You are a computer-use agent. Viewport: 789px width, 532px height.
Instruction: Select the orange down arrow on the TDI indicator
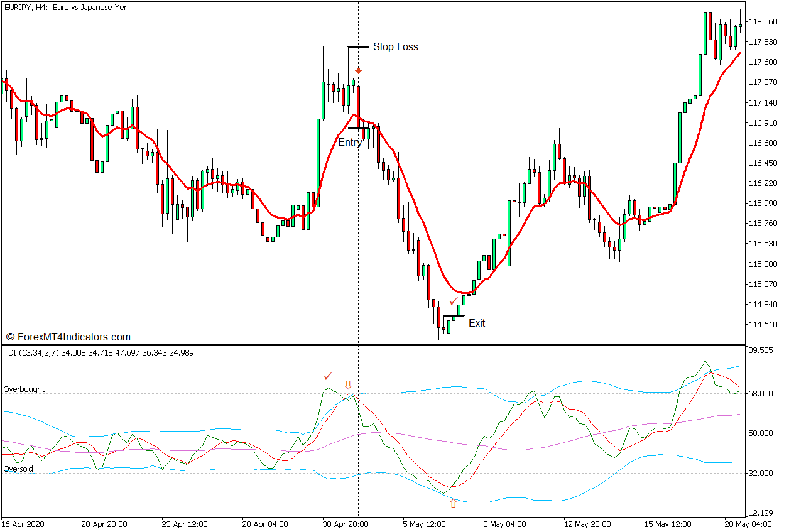pyautogui.click(x=349, y=384)
